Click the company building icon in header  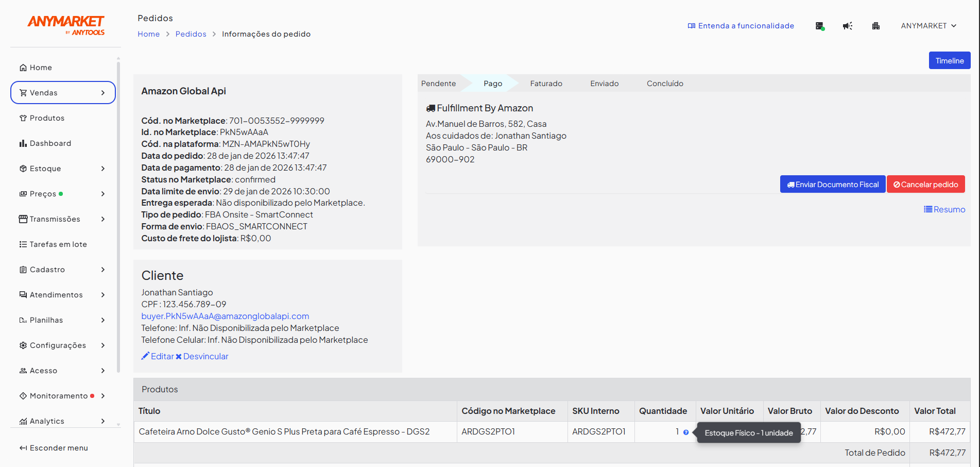(x=876, y=26)
